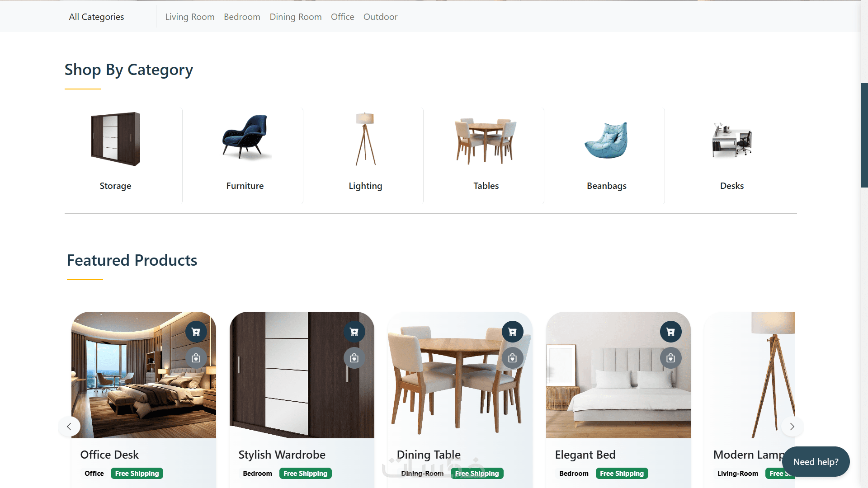Open the Elegant Bed product title
This screenshot has height=488, width=868.
point(585,455)
